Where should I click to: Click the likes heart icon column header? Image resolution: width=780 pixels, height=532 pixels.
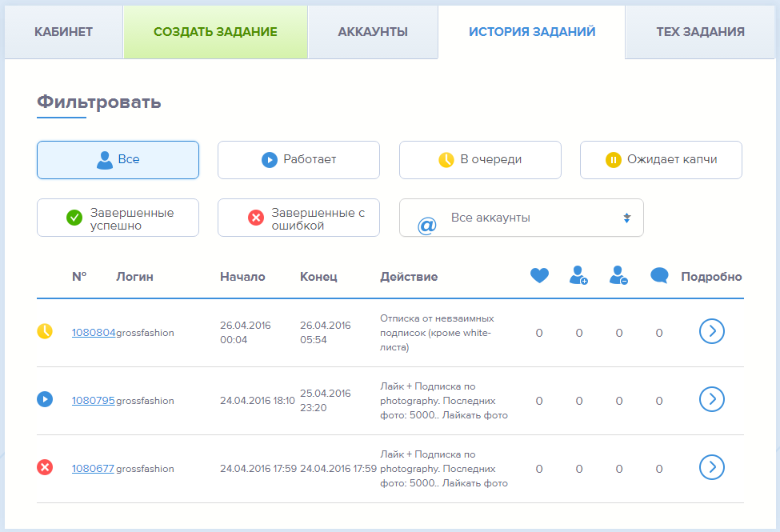tap(539, 274)
